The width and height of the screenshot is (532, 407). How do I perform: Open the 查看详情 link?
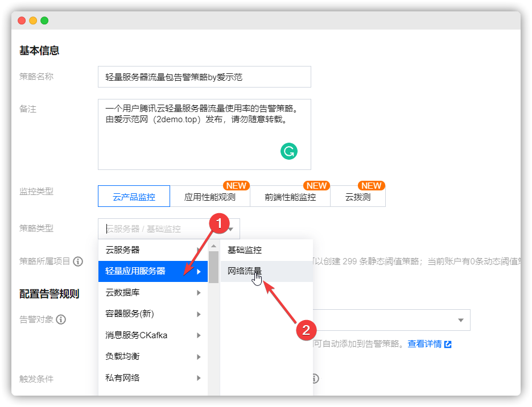[424, 343]
